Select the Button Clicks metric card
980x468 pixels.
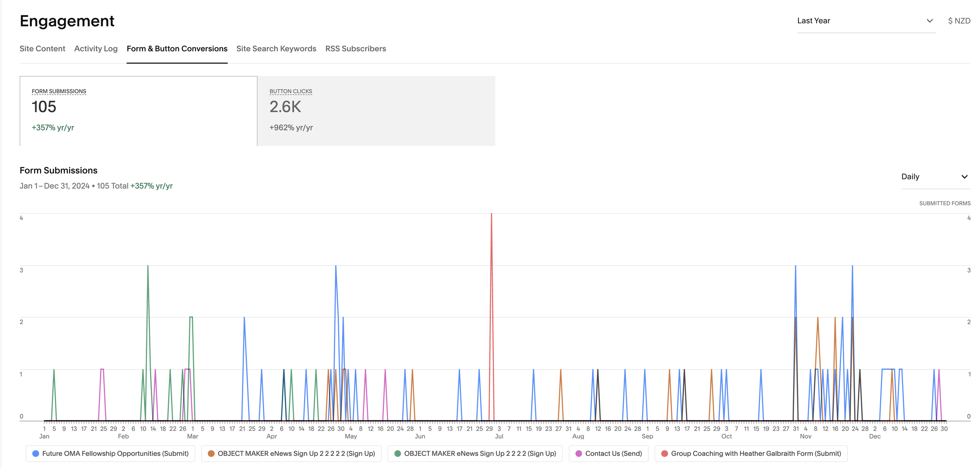point(376,111)
